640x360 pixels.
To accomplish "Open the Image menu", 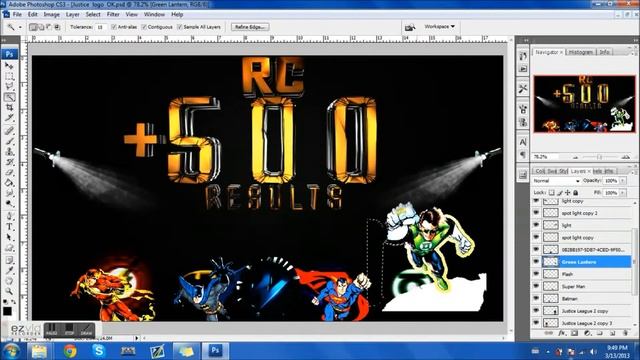I will pyautogui.click(x=51, y=14).
